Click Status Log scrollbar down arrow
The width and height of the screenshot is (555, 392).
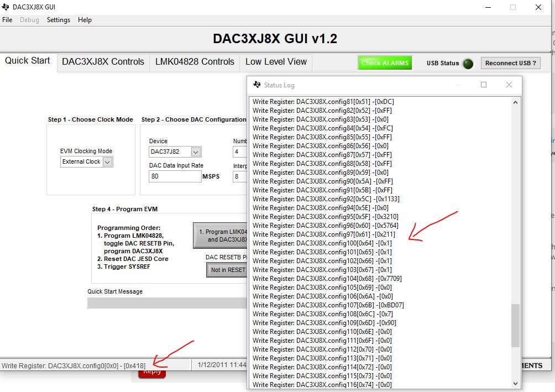pyautogui.click(x=515, y=384)
